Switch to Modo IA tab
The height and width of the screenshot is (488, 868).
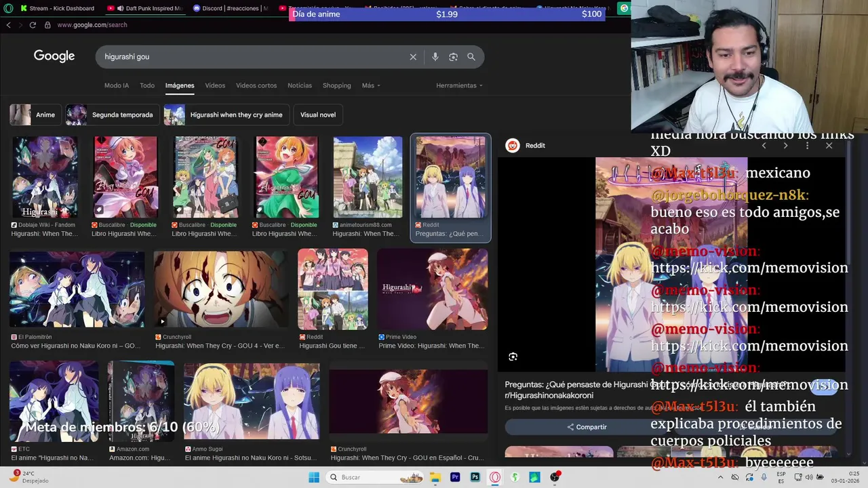117,85
